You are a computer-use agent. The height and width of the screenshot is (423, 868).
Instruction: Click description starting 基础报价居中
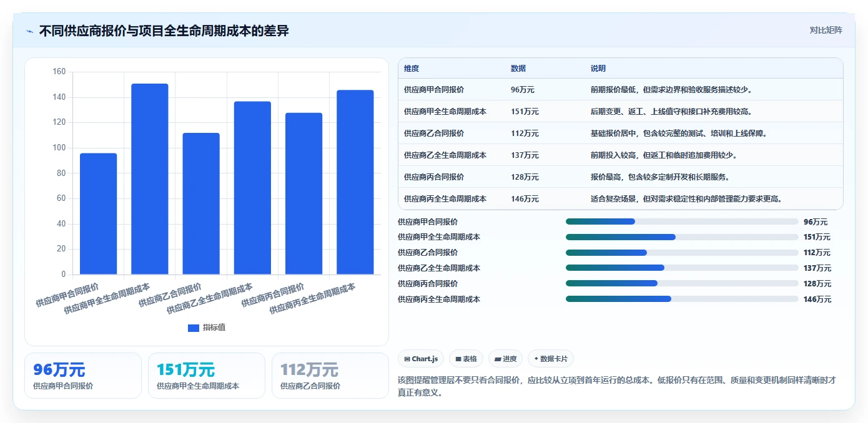click(x=678, y=134)
